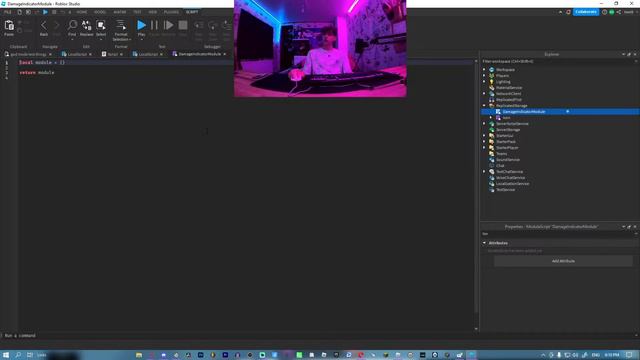Expand the Players tree node
Image resolution: width=640 pixels, height=360 pixels.
coord(484,76)
